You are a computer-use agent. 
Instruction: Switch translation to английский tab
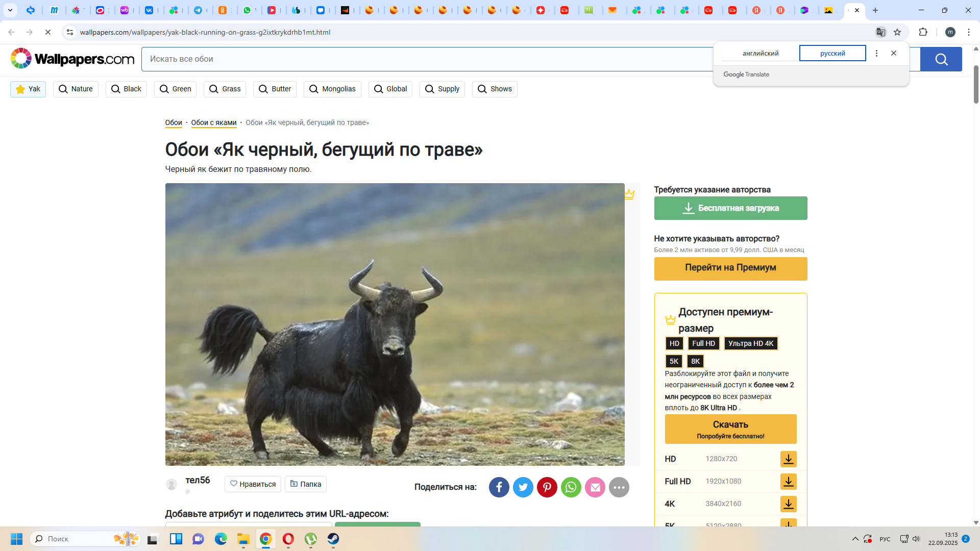click(760, 53)
